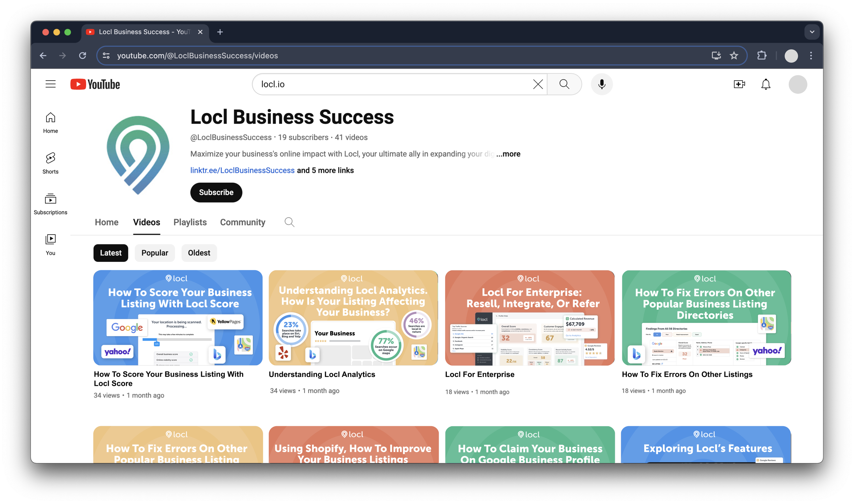Search with your voice microphone
Image resolution: width=854 pixels, height=504 pixels.
click(x=602, y=84)
